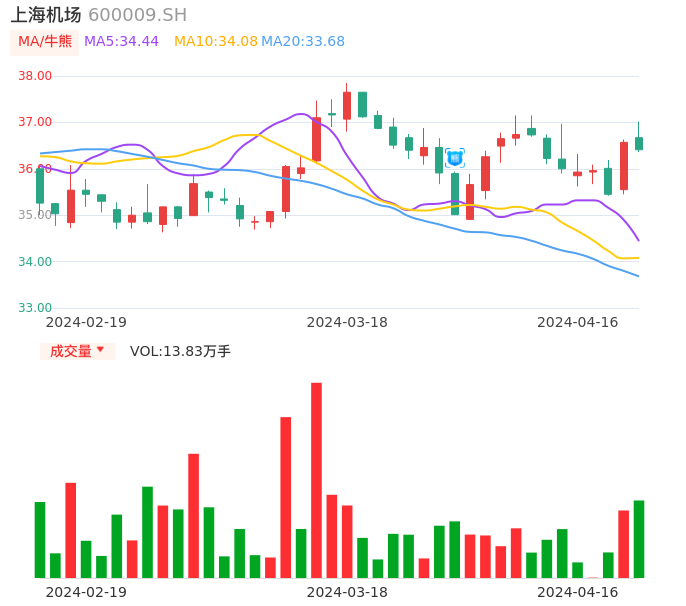Click the 600009.SH stock code
This screenshot has width=686, height=606.
(137, 15)
